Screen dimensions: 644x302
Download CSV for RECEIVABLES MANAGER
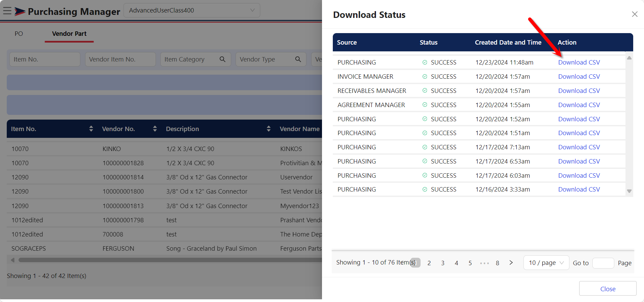579,91
